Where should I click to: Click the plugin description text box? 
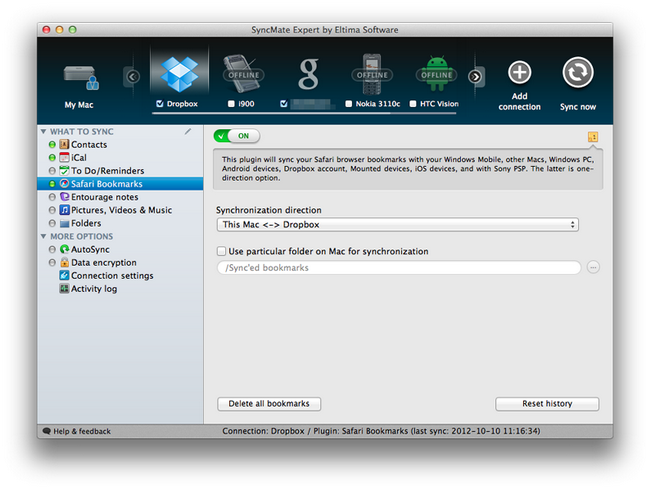[x=408, y=169]
